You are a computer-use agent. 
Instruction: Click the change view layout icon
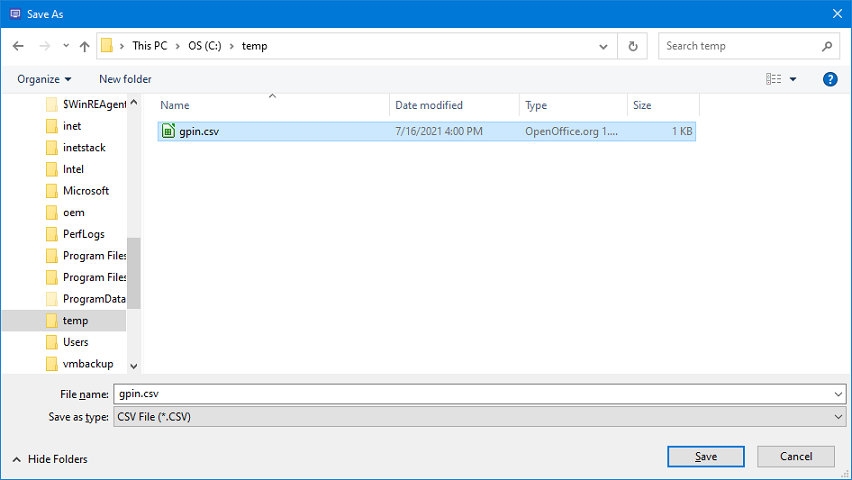pos(773,79)
